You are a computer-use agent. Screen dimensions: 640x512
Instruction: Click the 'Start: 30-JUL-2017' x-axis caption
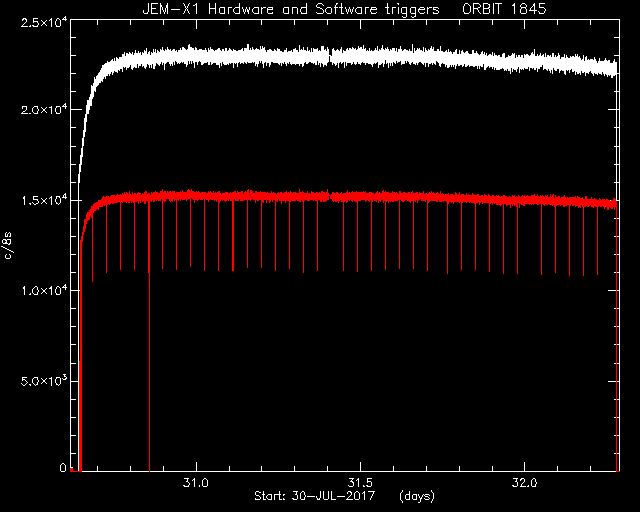pyautogui.click(x=314, y=496)
